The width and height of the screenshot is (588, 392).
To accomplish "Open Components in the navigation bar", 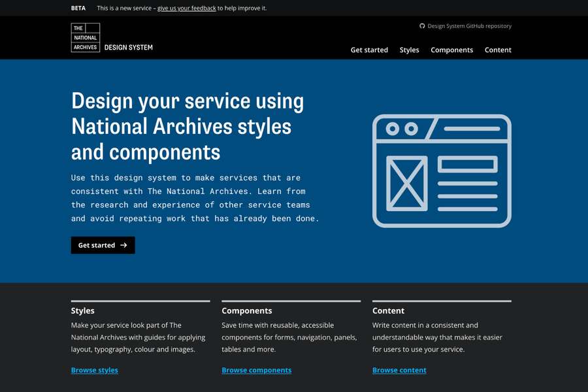I will coord(451,50).
